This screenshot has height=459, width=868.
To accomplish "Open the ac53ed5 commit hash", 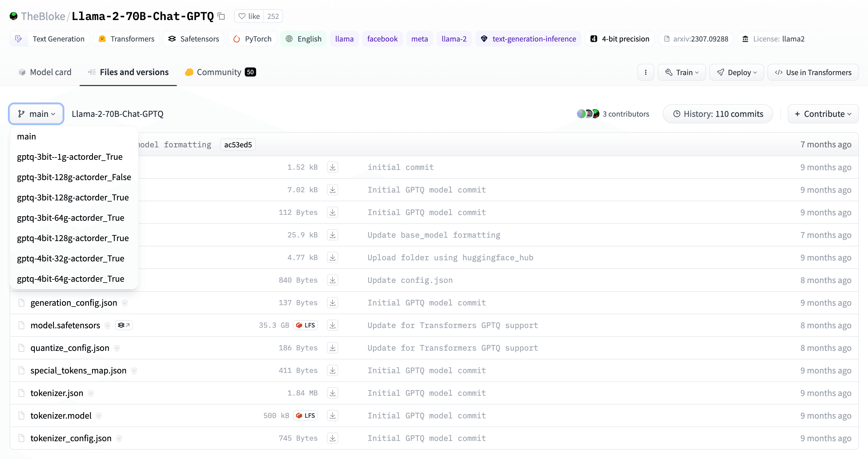I will click(x=238, y=145).
